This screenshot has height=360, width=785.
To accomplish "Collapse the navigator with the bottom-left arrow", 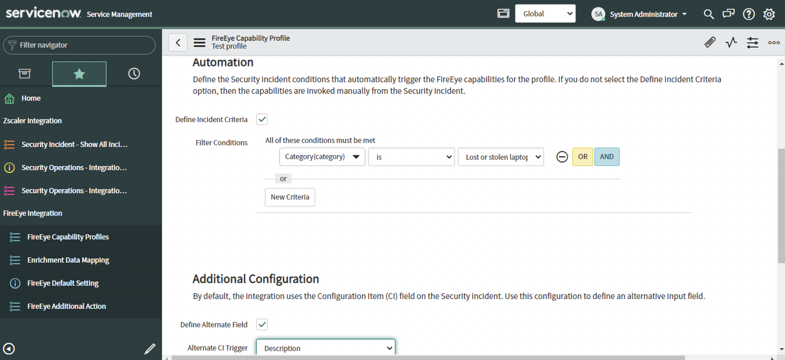I will click(x=9, y=348).
